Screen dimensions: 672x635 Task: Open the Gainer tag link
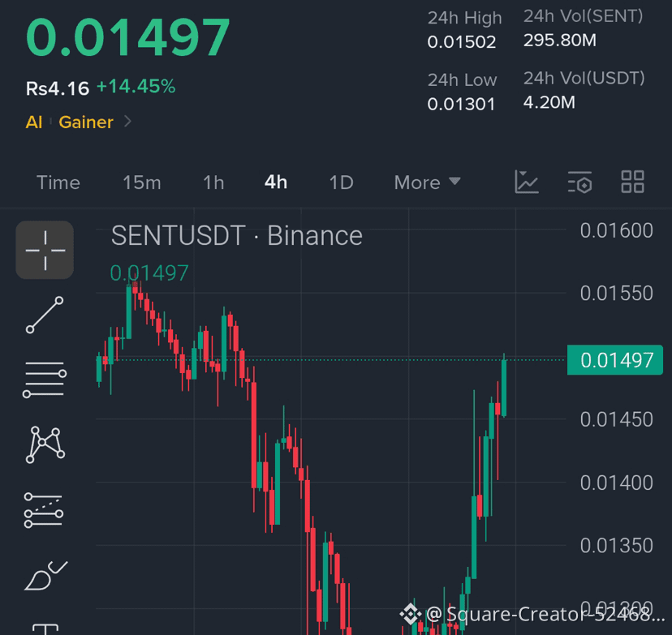pyautogui.click(x=86, y=122)
